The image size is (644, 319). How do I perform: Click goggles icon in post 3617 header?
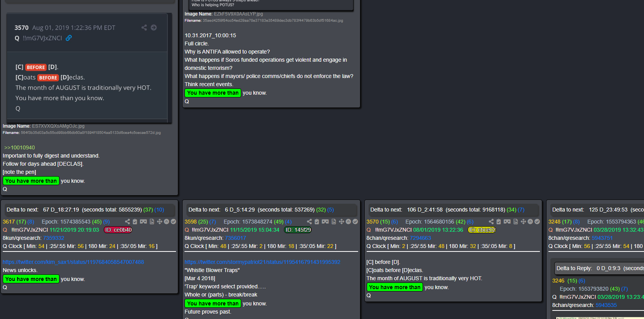pyautogui.click(x=143, y=222)
